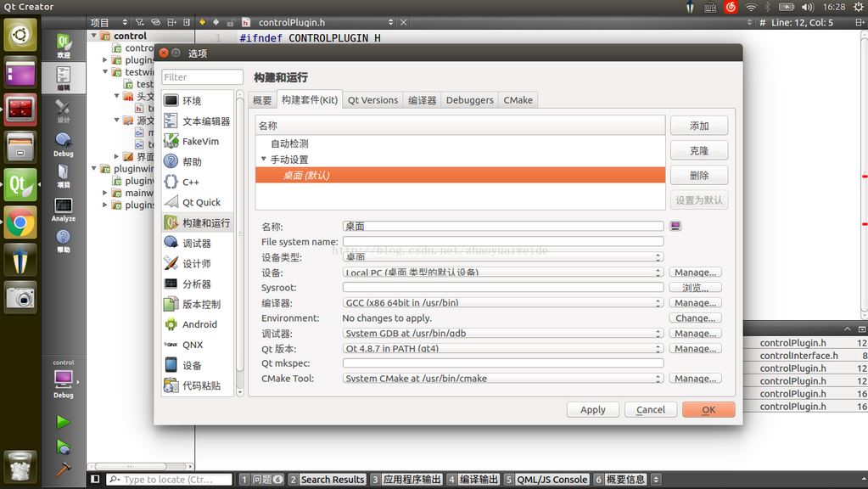Click the Qt mkspec input field
This screenshot has width=868, height=489.
point(502,363)
